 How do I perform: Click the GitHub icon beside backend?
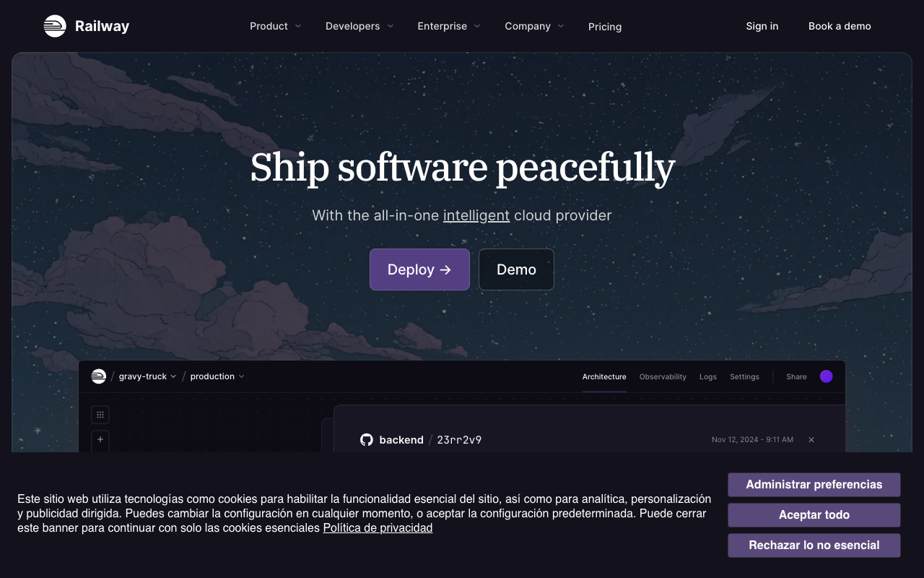(x=367, y=439)
